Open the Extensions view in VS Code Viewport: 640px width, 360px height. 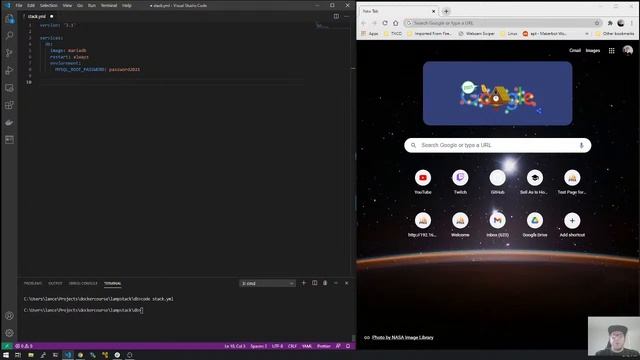click(9, 105)
